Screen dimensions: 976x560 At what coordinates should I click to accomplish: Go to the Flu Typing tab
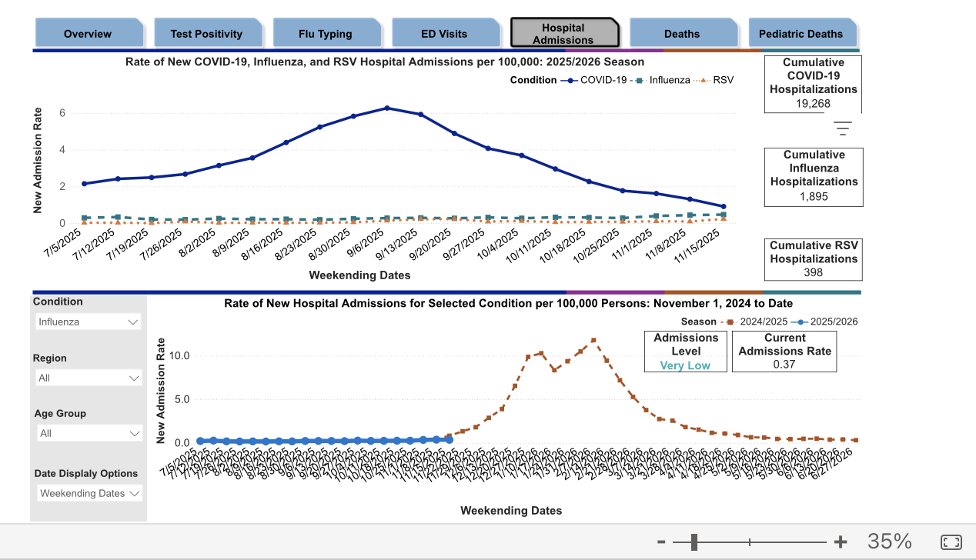(325, 34)
